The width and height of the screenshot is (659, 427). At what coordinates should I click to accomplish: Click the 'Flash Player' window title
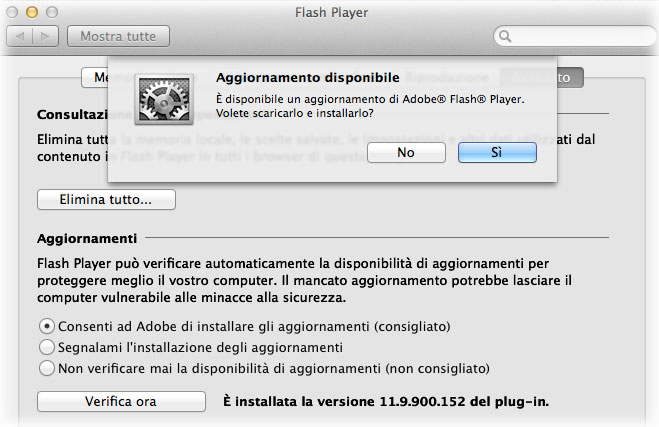(331, 13)
